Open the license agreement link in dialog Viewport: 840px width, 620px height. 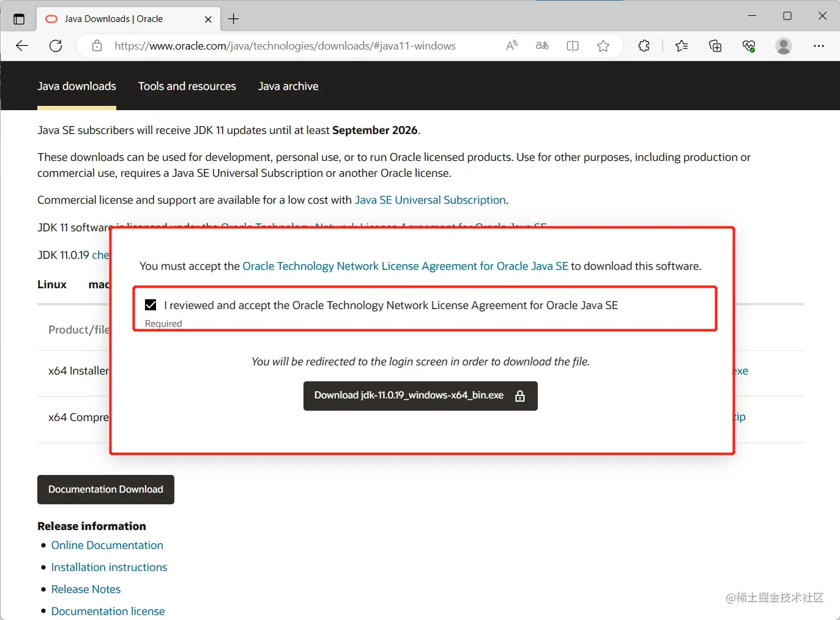point(405,266)
